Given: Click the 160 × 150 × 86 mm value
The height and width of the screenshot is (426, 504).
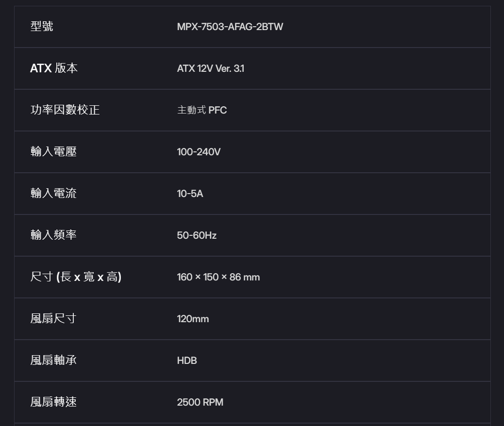Looking at the screenshot, I should (218, 277).
